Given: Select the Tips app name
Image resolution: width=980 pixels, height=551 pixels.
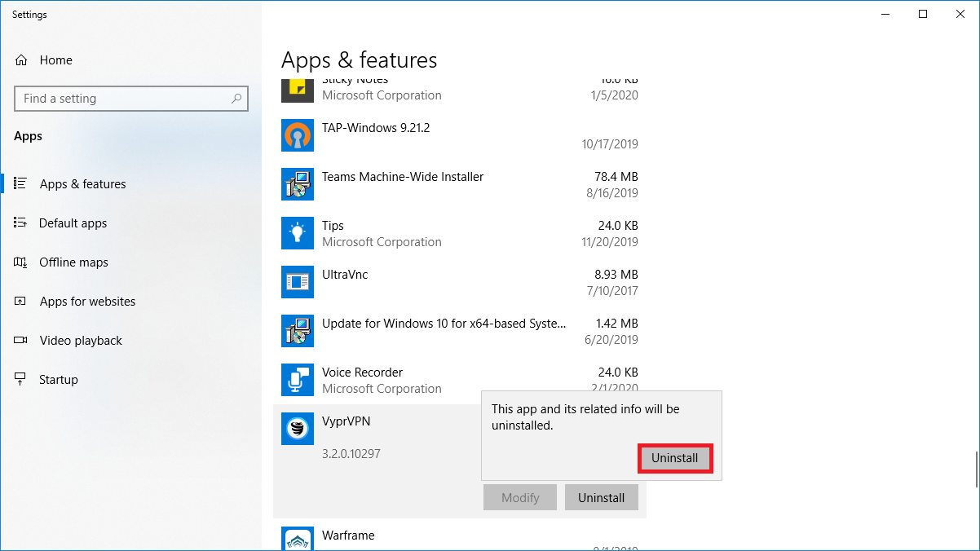Looking at the screenshot, I should [333, 226].
